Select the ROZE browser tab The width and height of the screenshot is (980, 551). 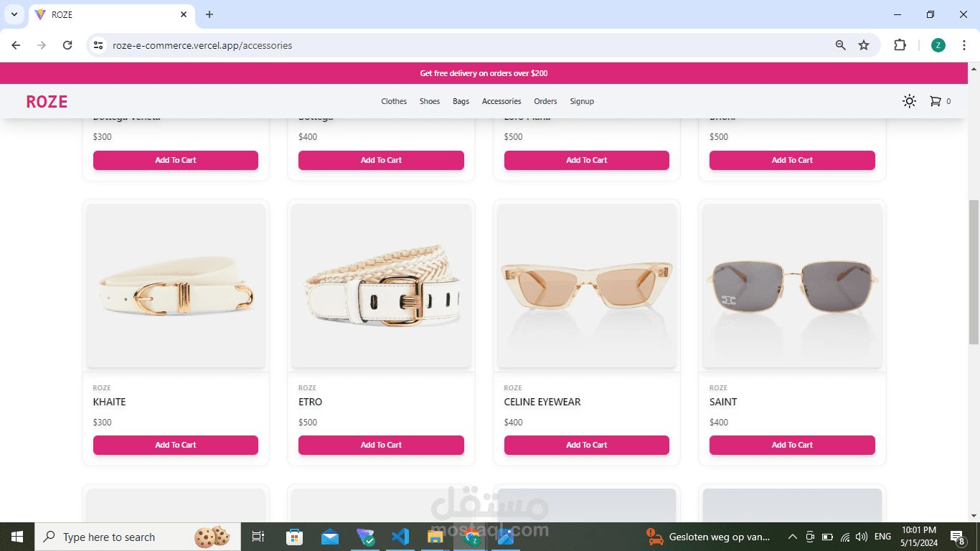click(111, 14)
